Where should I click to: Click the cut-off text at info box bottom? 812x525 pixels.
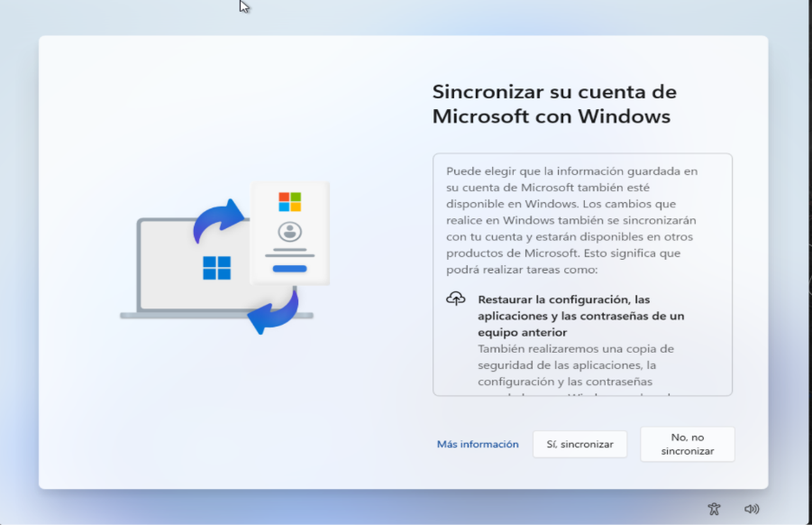point(577,392)
